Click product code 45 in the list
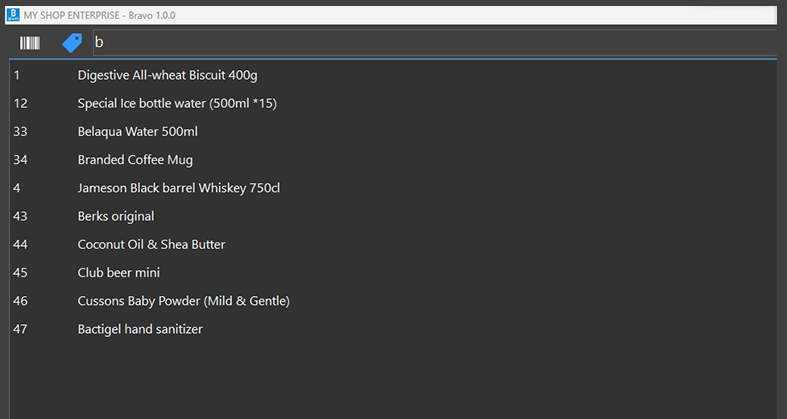Image resolution: width=787 pixels, height=419 pixels. pyautogui.click(x=21, y=272)
